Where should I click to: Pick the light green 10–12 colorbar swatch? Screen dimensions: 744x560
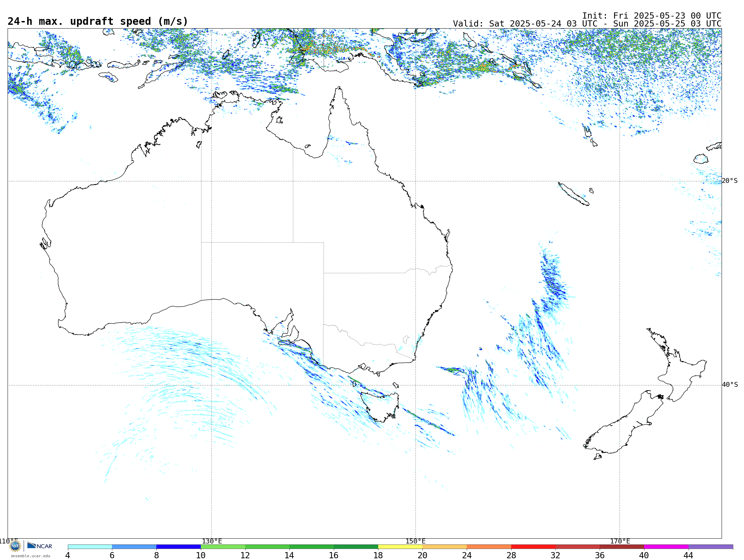coord(223,547)
